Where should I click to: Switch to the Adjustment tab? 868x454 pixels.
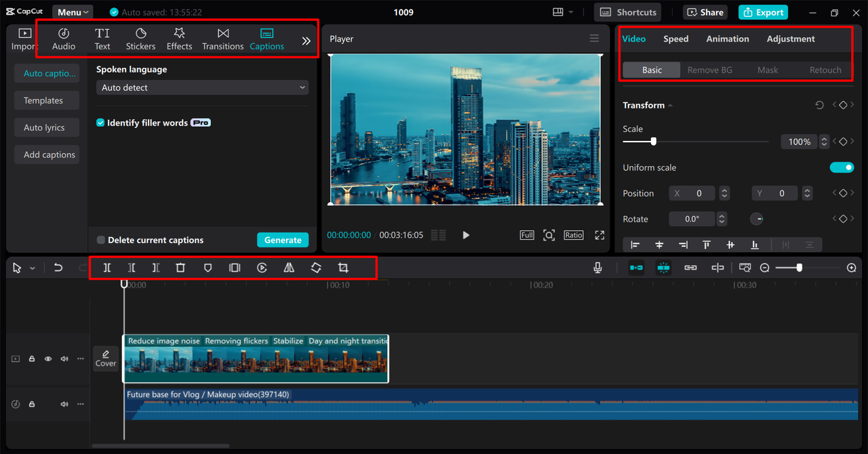(x=791, y=39)
